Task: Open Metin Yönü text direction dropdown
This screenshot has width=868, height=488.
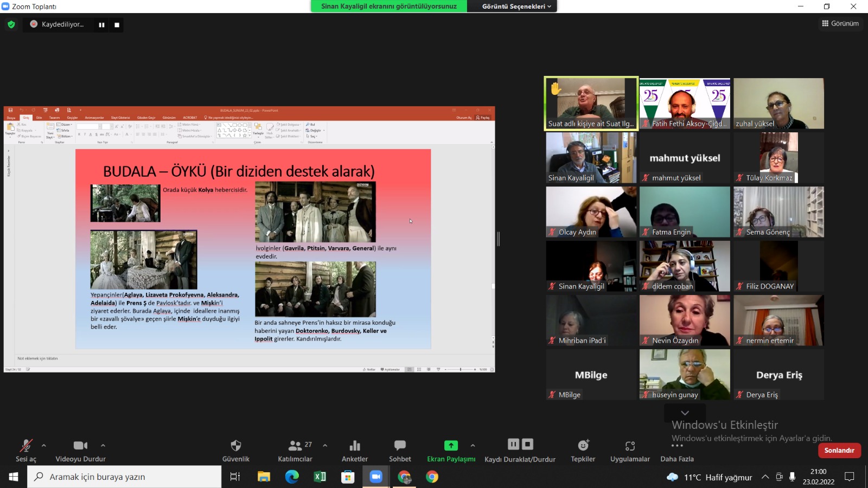Action: click(189, 125)
